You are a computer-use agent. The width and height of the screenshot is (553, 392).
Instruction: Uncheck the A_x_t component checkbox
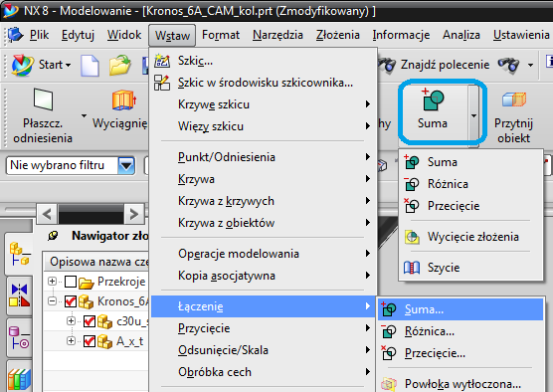click(x=90, y=341)
